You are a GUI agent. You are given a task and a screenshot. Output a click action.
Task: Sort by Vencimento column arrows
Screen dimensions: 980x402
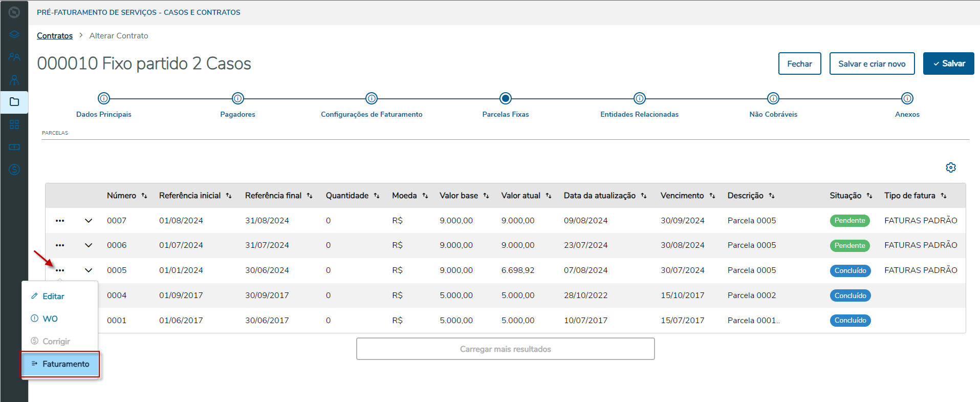tap(712, 196)
